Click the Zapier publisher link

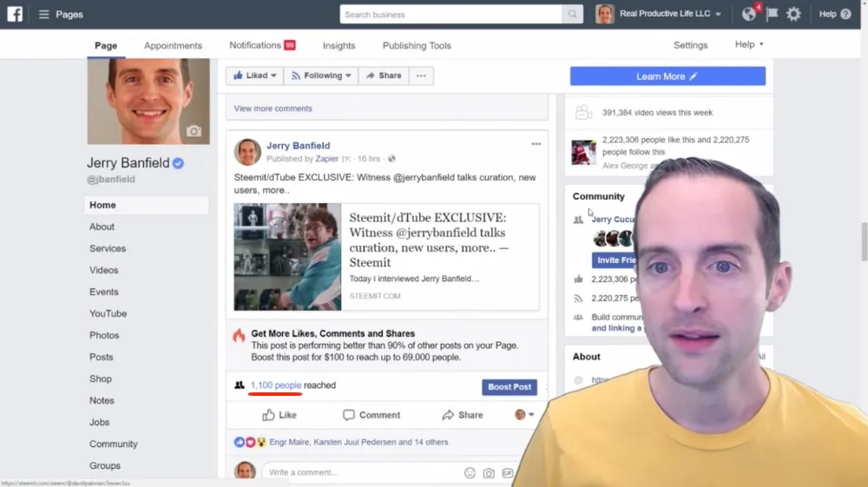(326, 159)
